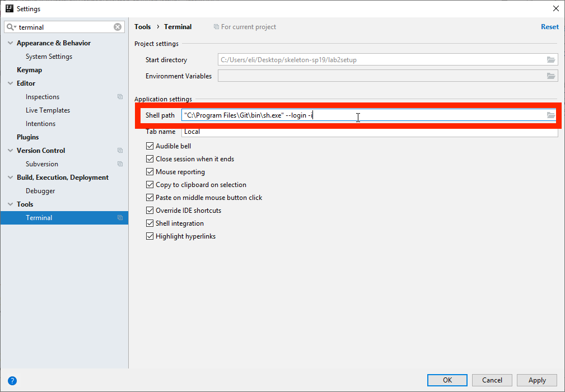The image size is (565, 392).
Task: Collapse the Version Control section
Action: click(x=10, y=150)
